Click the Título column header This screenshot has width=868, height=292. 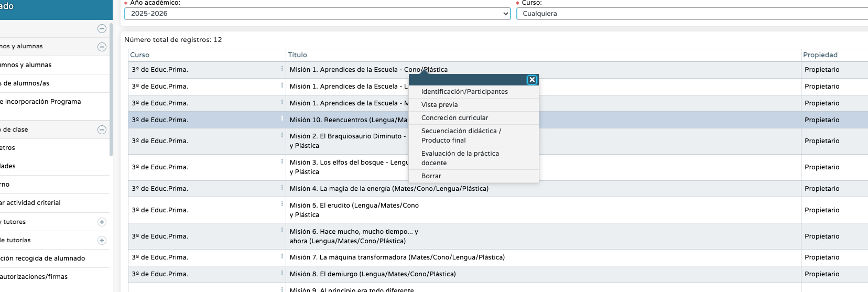[x=297, y=55]
